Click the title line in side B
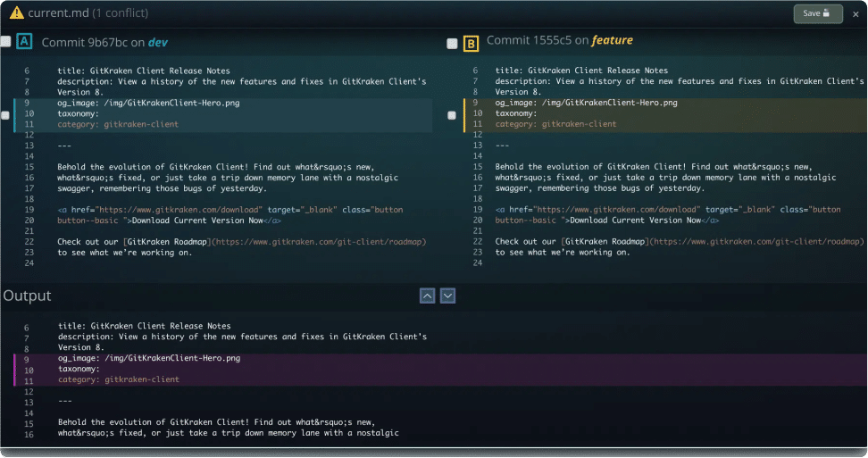 point(581,71)
